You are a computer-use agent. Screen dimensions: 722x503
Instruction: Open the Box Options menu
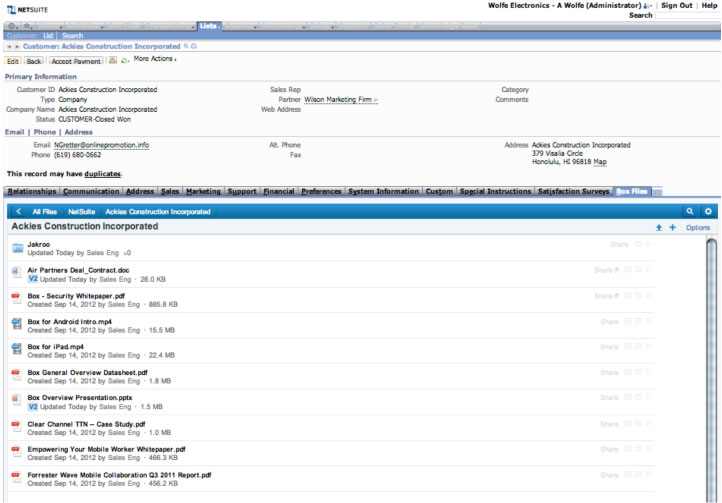click(x=698, y=228)
